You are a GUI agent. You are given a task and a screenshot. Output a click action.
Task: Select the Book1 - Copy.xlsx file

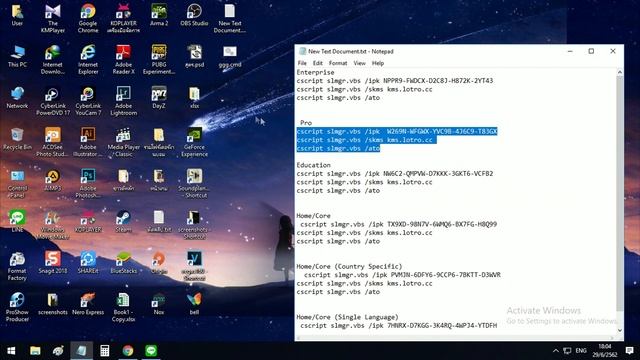pyautogui.click(x=123, y=307)
